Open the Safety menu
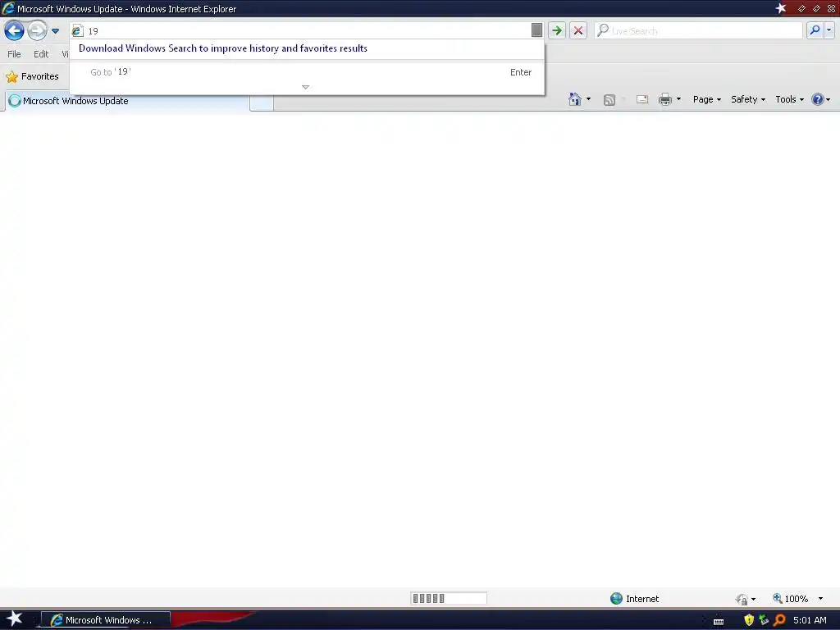Image resolution: width=840 pixels, height=630 pixels. click(x=748, y=99)
